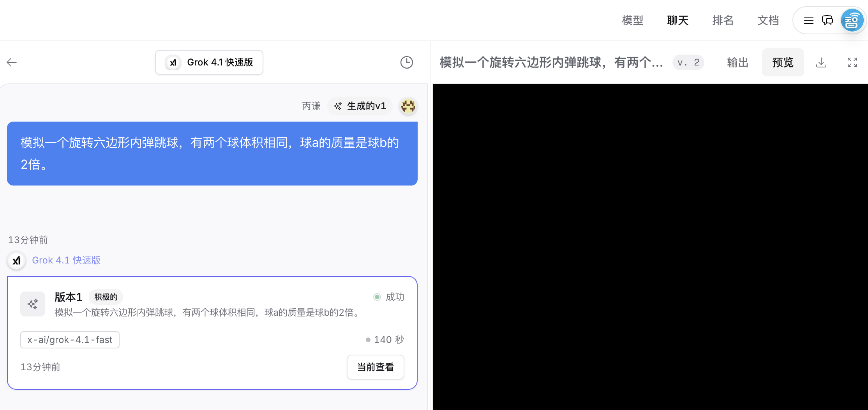Open the v.2 version selector

[x=688, y=62]
